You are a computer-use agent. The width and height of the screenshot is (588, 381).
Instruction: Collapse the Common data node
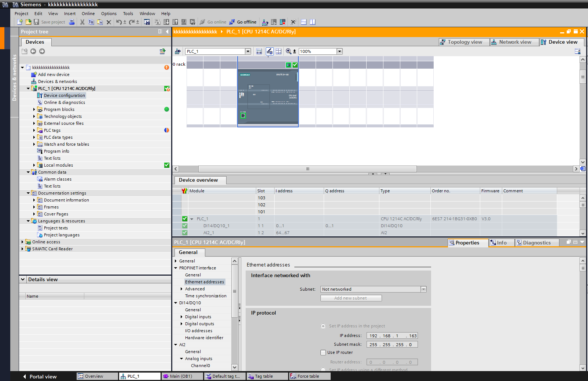click(x=28, y=172)
